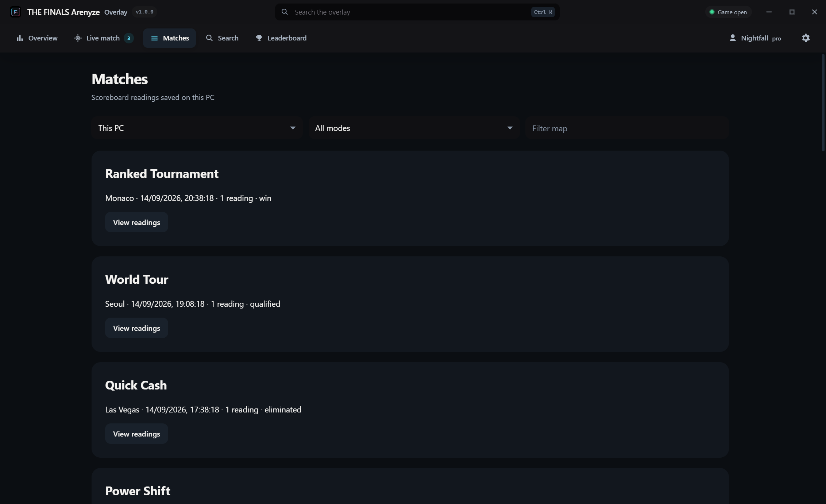The height and width of the screenshot is (504, 826).
Task: Minimize the overlay window
Action: pos(769,12)
